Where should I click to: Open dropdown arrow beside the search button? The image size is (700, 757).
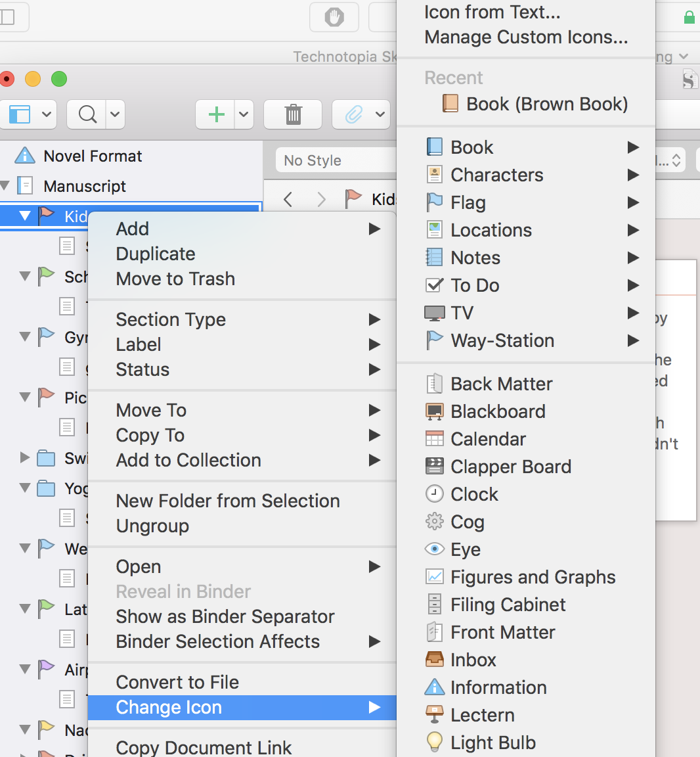115,114
